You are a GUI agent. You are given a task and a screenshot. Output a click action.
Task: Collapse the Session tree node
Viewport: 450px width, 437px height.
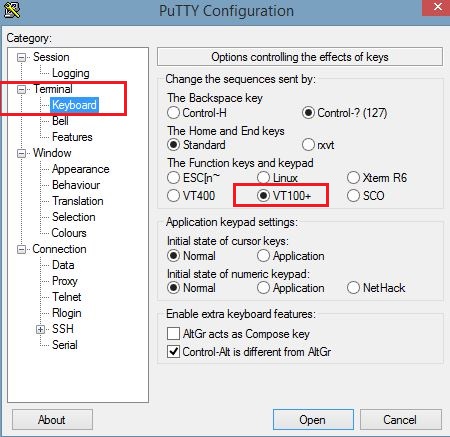[x=21, y=57]
